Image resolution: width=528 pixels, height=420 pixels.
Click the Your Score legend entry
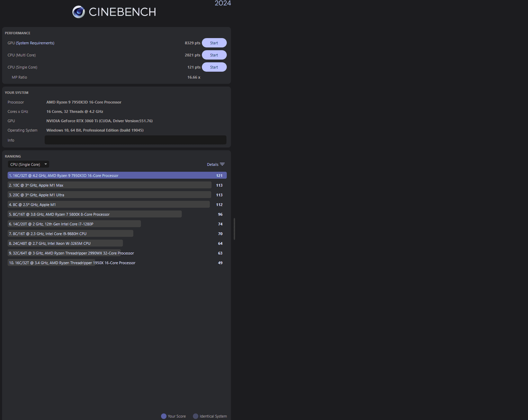pyautogui.click(x=173, y=416)
